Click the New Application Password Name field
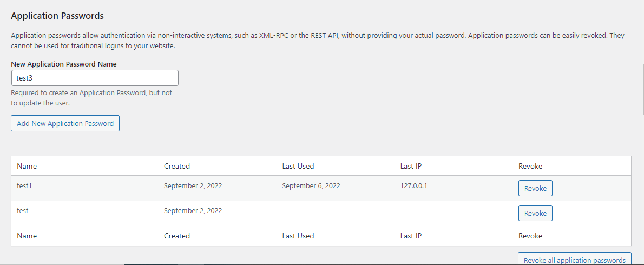Screen dimensions: 644x265 (x=95, y=78)
